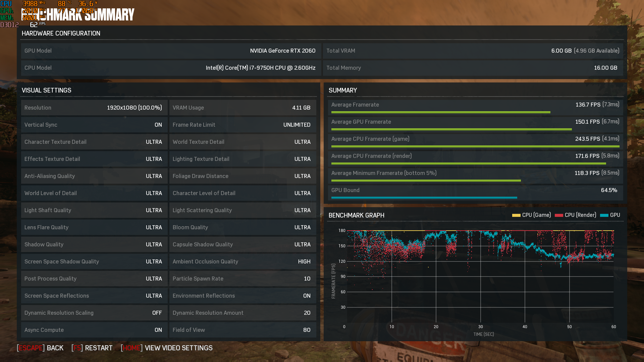644x362 pixels.
Task: Click the Post Process Quality row
Action: 94,279
